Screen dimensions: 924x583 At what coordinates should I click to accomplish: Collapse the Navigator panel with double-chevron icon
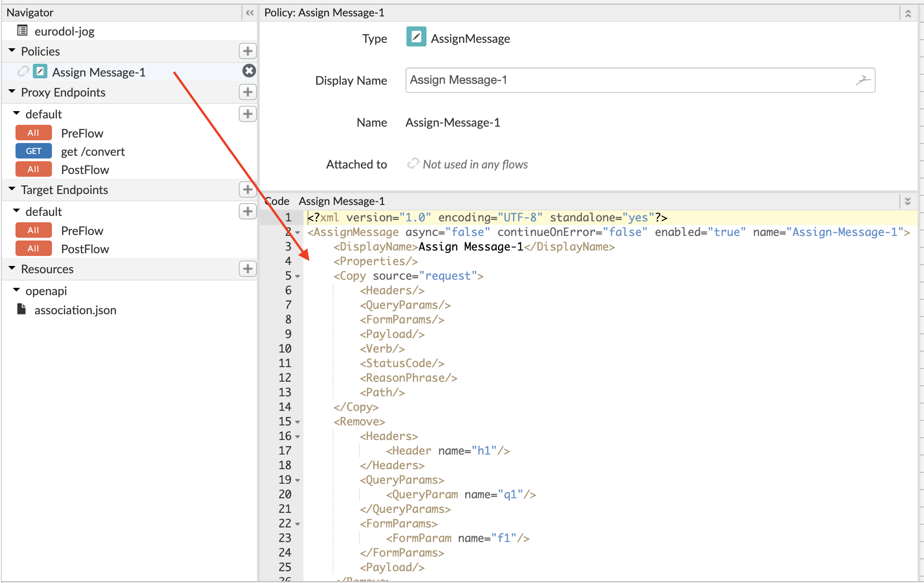(249, 13)
